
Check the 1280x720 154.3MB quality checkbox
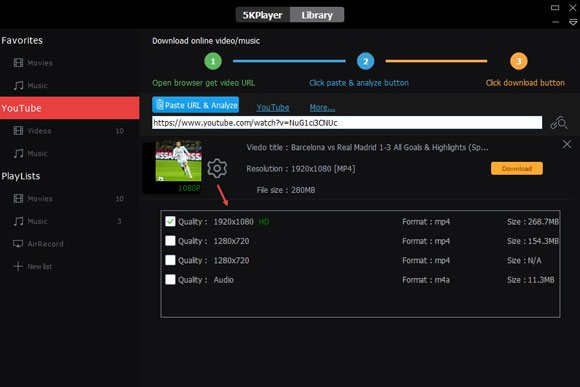[x=170, y=241]
